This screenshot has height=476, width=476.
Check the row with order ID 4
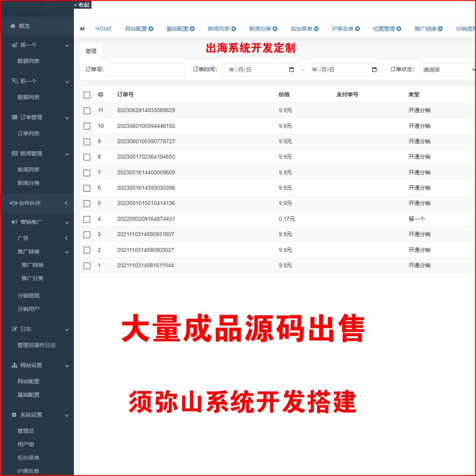pyautogui.click(x=87, y=219)
